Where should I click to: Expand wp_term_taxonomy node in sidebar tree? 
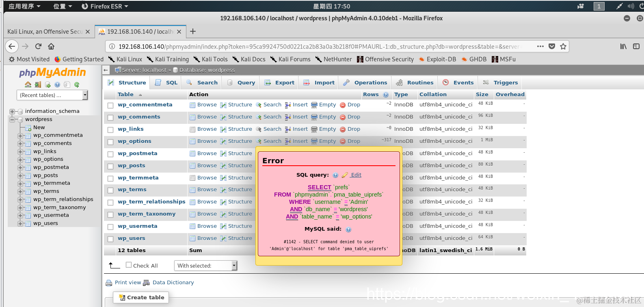pos(20,208)
